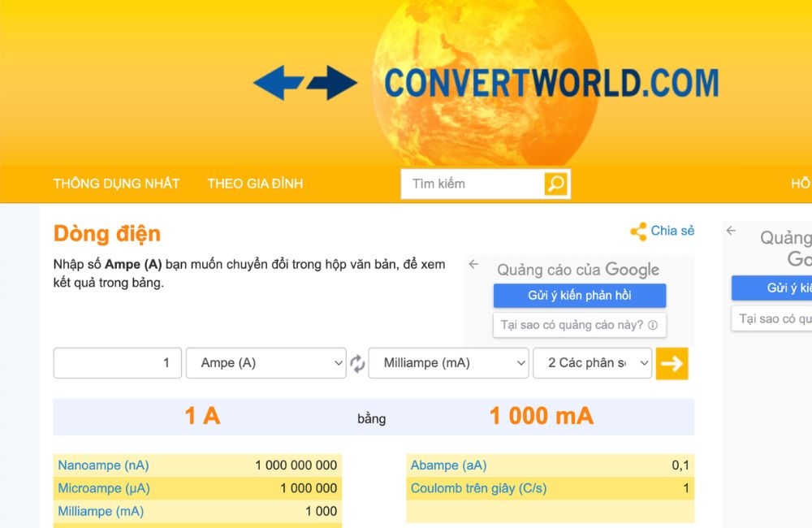Open Thông dụng nhất menu
The image size is (812, 528).
point(116,184)
